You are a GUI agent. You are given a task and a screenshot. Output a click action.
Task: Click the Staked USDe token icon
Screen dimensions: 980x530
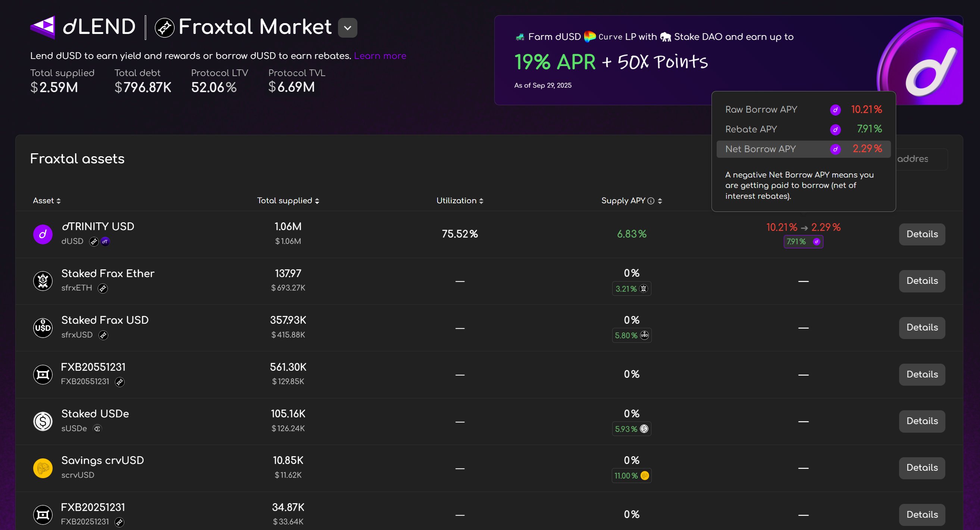(x=43, y=421)
